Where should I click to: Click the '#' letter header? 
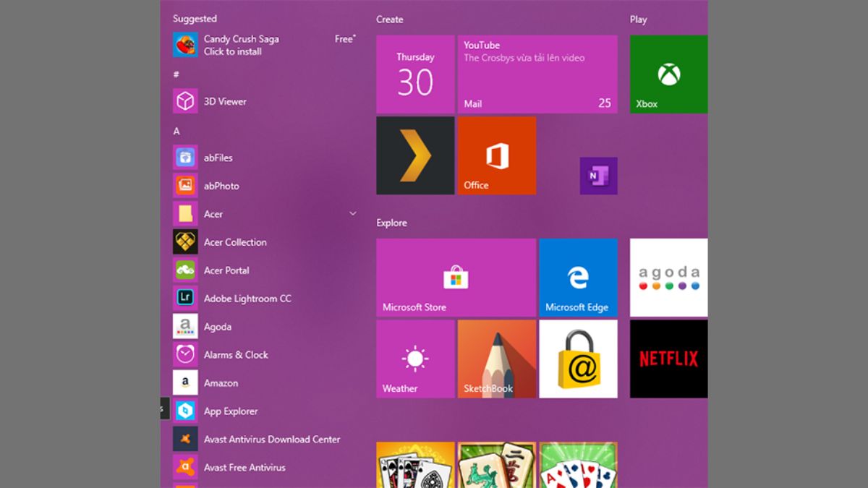(176, 74)
